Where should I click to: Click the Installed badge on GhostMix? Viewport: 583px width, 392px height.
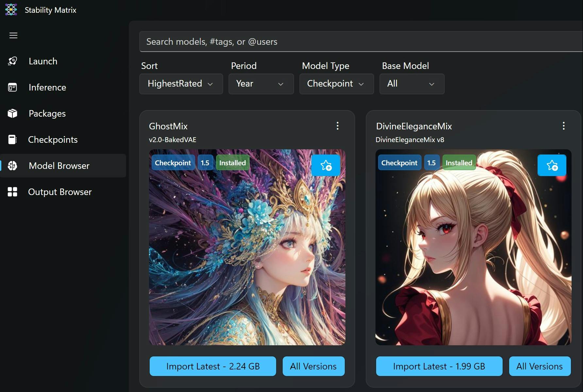coord(232,163)
